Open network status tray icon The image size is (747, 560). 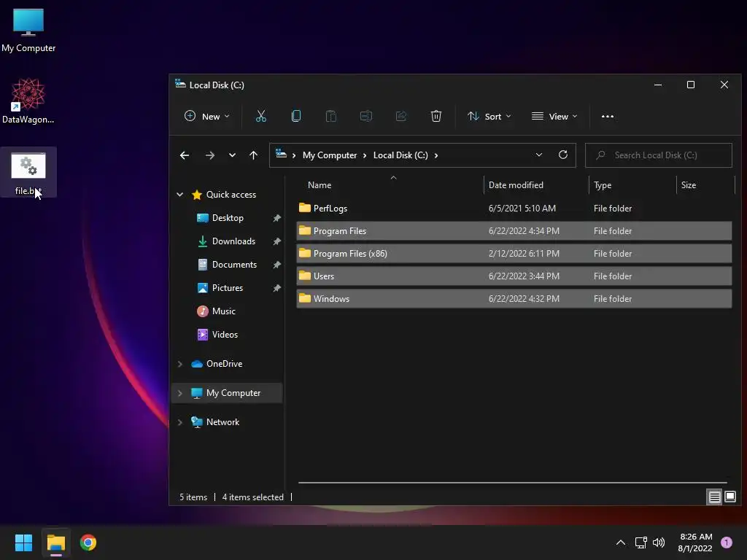point(640,542)
